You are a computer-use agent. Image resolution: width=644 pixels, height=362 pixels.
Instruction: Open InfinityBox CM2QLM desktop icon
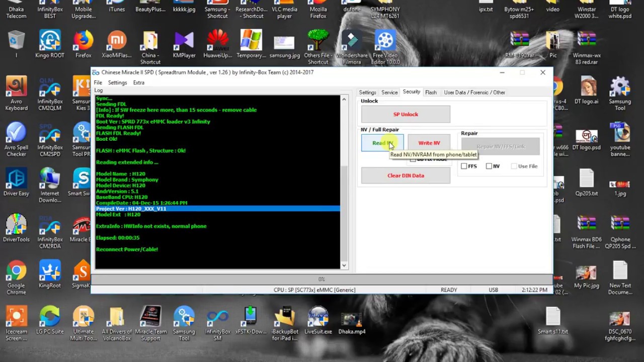click(50, 94)
